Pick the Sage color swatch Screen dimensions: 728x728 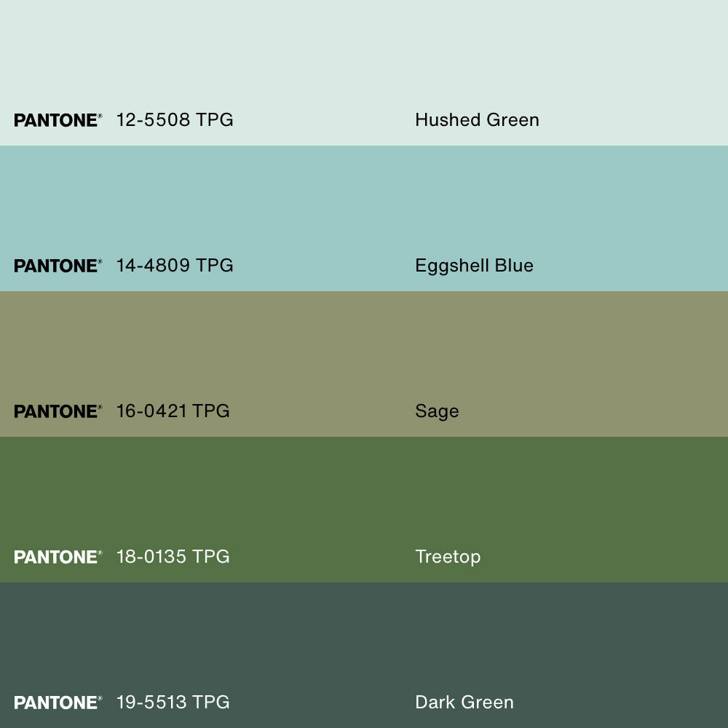click(x=364, y=349)
